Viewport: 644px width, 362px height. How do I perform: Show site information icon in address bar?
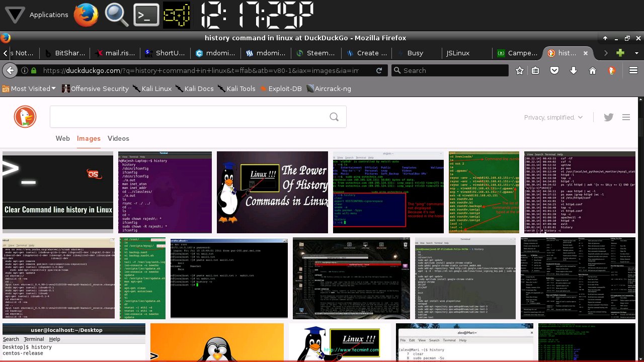(24, 70)
